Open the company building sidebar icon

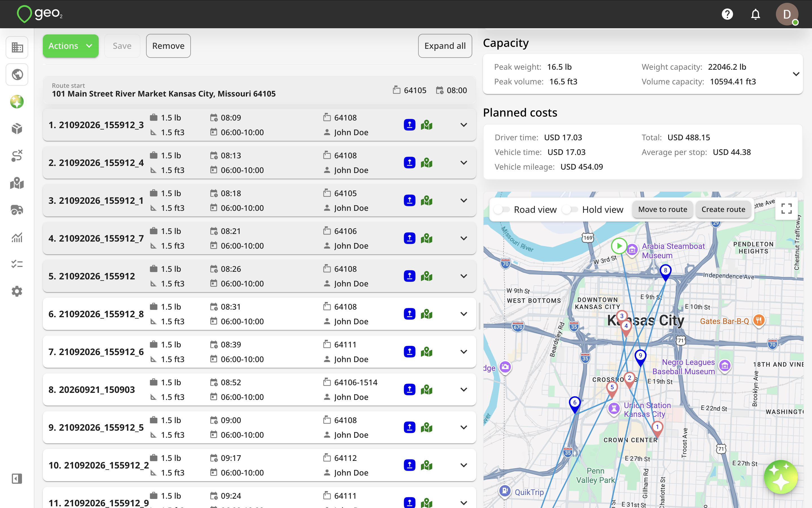(17, 47)
